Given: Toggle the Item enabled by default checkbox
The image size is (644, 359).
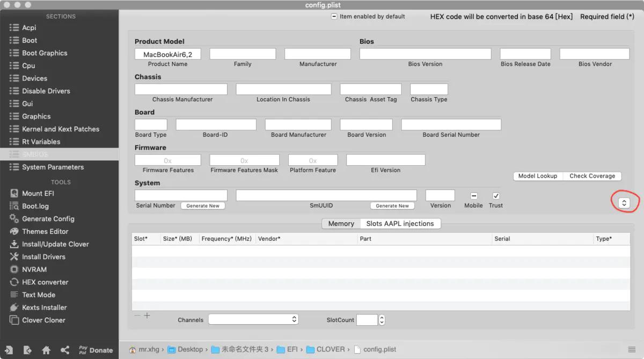Looking at the screenshot, I should click(333, 16).
